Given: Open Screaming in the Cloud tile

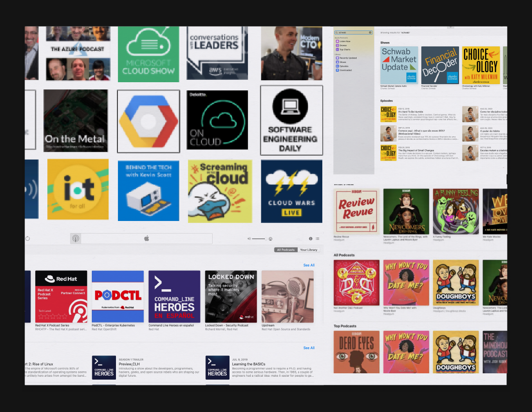Looking at the screenshot, I should (x=220, y=191).
